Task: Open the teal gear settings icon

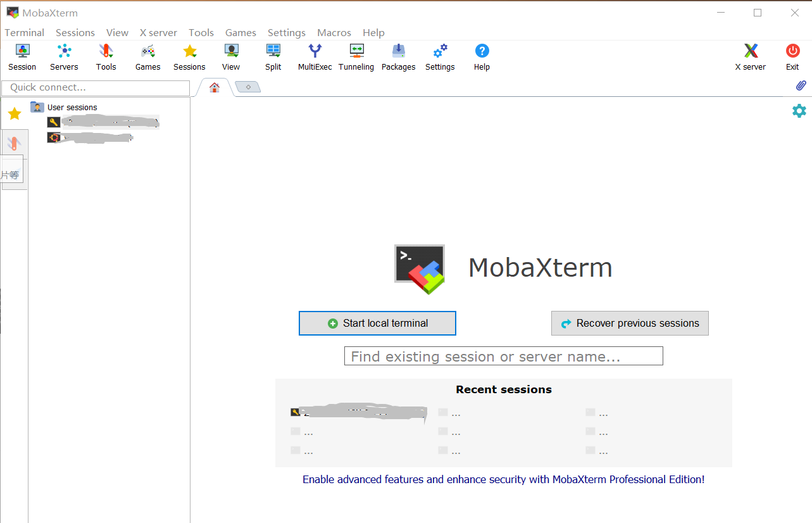Action: click(x=799, y=111)
